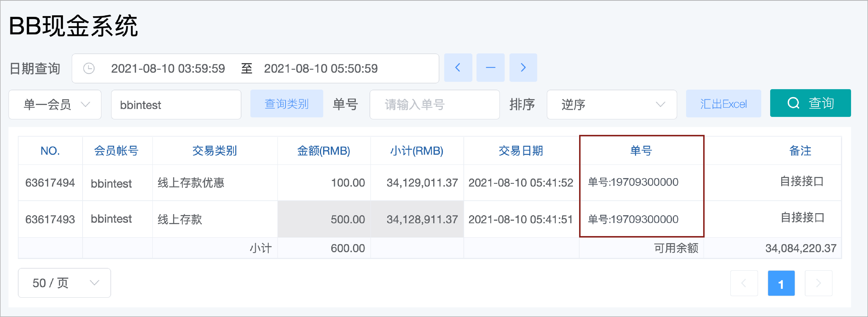
Task: Export results with 汇出Excel button
Action: [723, 104]
